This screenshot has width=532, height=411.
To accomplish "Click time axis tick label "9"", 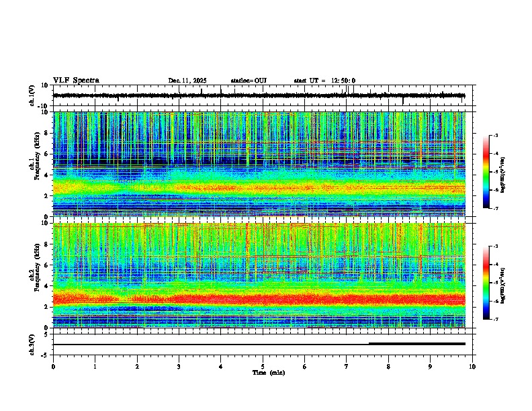I will coord(430,367).
